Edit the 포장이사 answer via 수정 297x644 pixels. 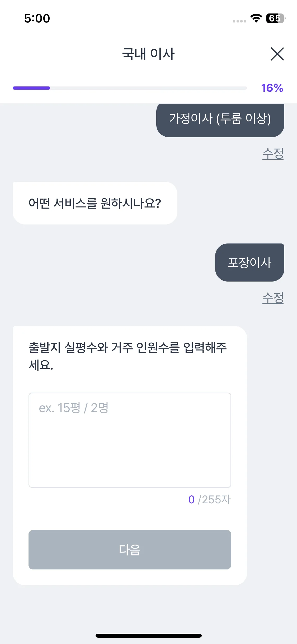pos(273,298)
